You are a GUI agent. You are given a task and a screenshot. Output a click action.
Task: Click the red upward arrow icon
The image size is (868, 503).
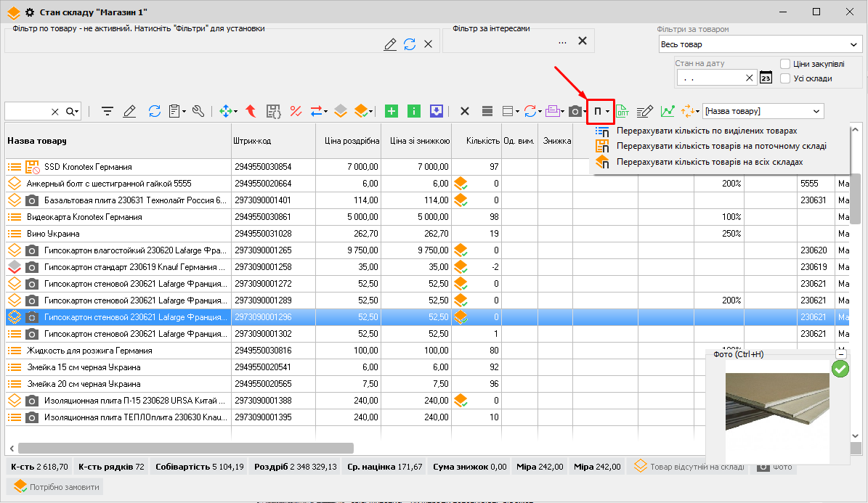[251, 111]
